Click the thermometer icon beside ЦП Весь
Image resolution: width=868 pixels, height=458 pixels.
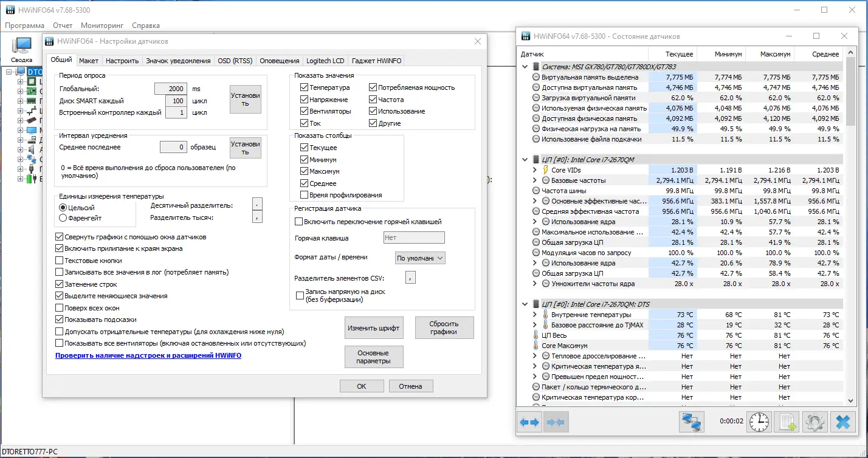[536, 335]
